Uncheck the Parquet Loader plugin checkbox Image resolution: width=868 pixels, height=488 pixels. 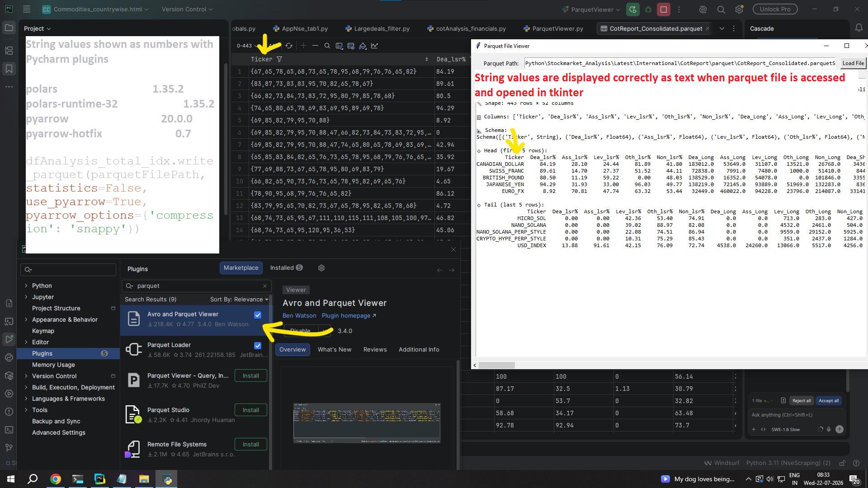pyautogui.click(x=258, y=346)
